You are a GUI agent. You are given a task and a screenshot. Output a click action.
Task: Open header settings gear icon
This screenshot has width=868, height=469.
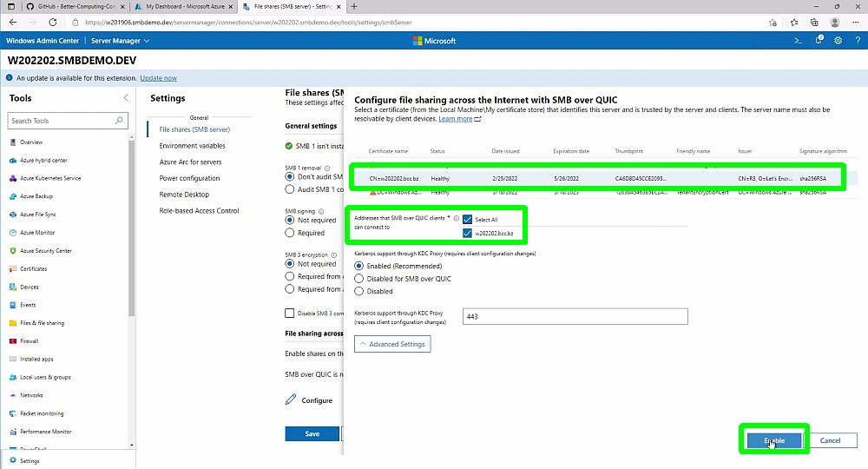point(838,41)
